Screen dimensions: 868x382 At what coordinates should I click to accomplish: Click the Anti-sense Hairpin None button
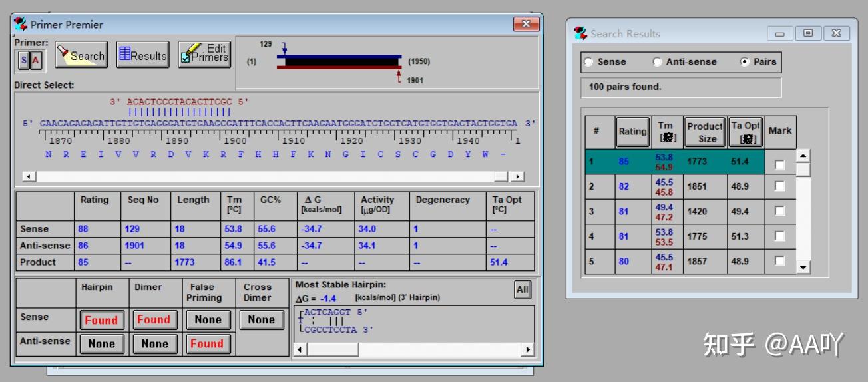(101, 344)
